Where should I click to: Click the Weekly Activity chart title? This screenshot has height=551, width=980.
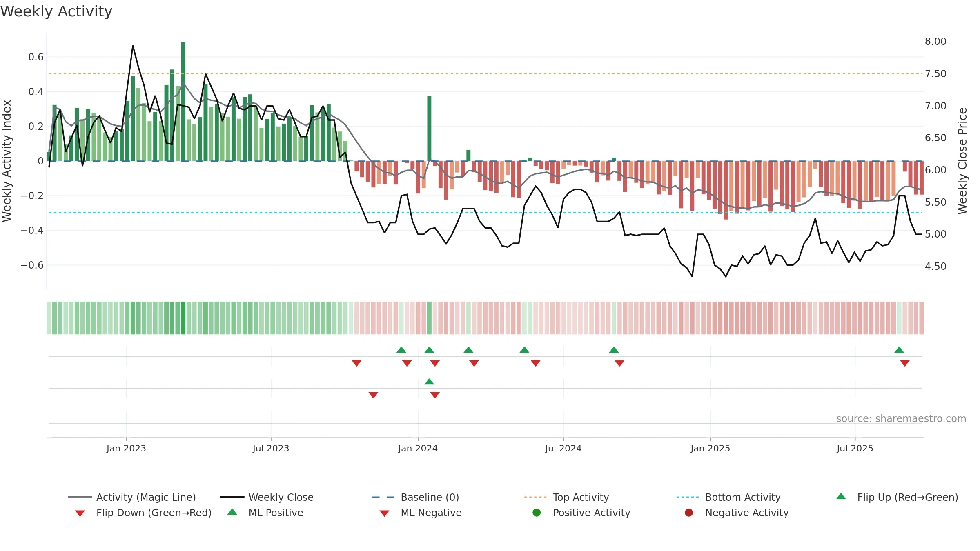pyautogui.click(x=56, y=11)
